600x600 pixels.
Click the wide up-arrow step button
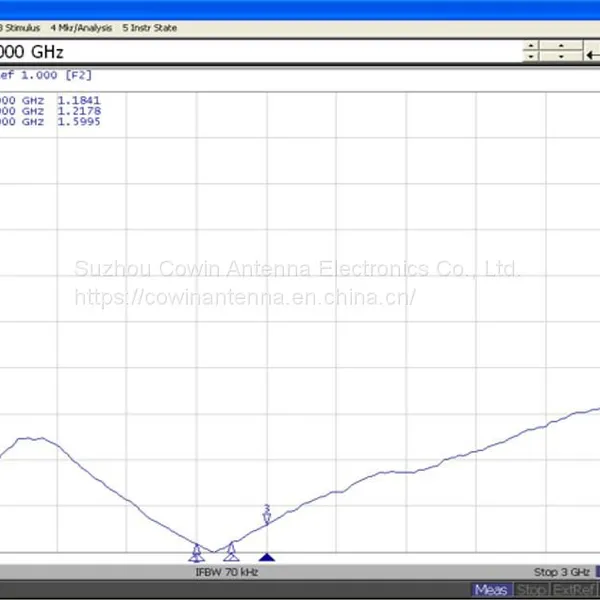561,46
